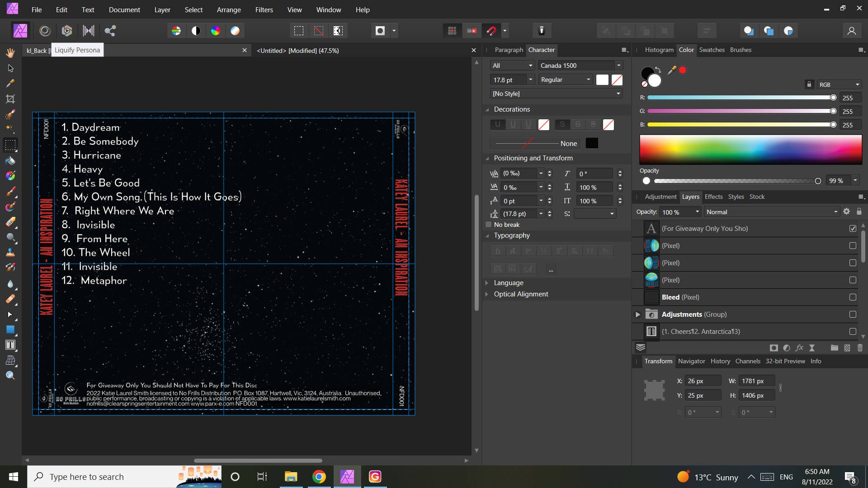The height and width of the screenshot is (488, 868).
Task: Apply Auto Colors from toolbar
Action: [216, 31]
